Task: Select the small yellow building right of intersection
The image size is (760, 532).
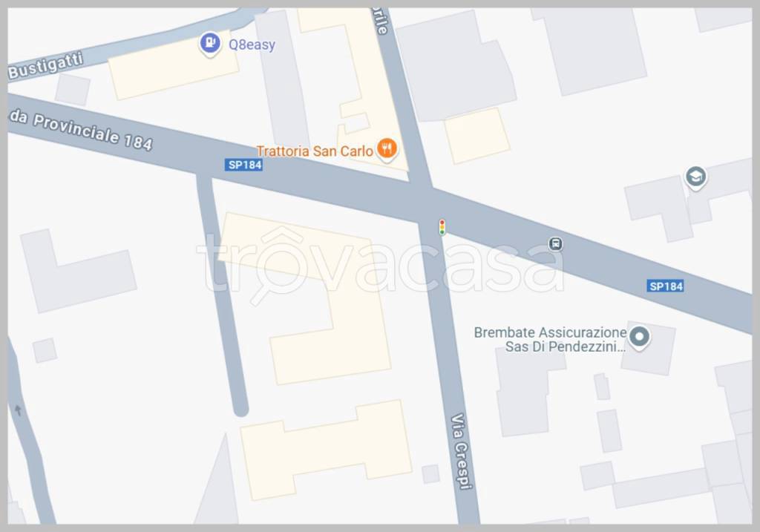Action: 477,136
